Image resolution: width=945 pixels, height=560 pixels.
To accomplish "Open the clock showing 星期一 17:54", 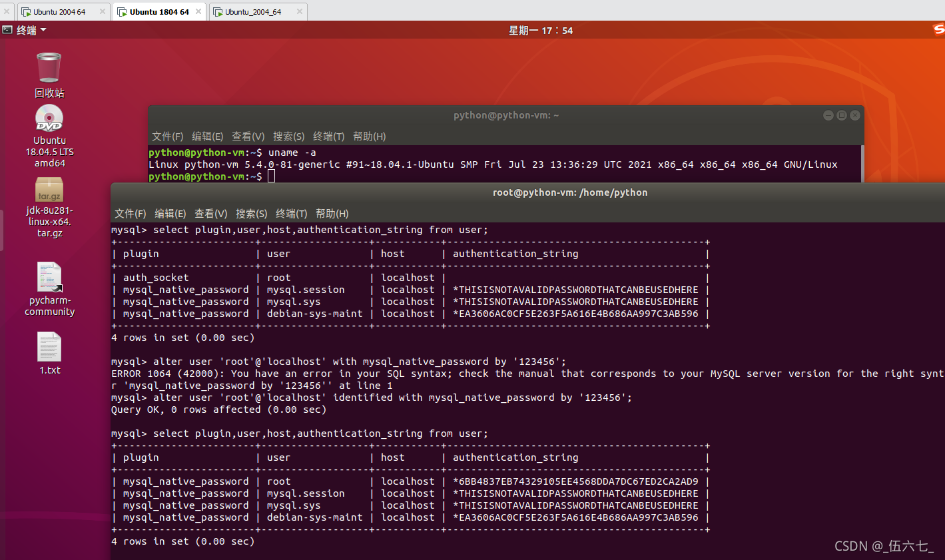I will [x=540, y=30].
